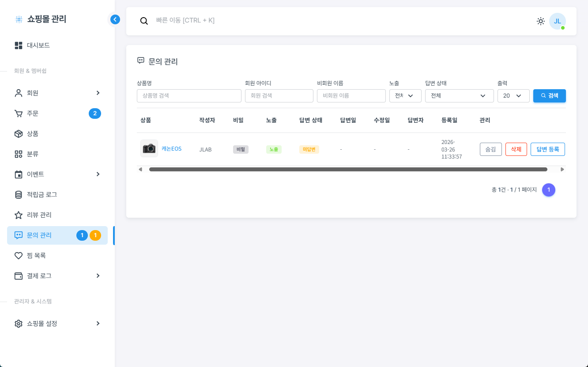
Task: Click the 분류 category icon
Action: (19, 154)
